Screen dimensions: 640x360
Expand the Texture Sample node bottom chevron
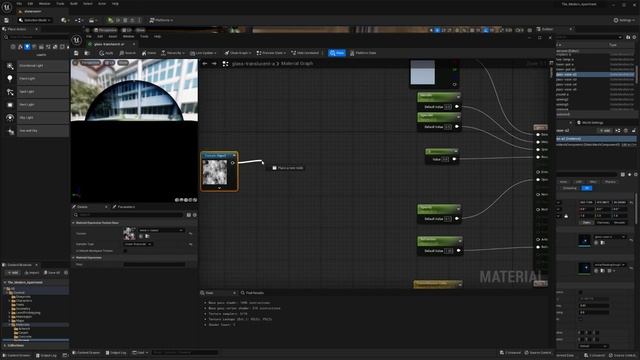[219, 188]
